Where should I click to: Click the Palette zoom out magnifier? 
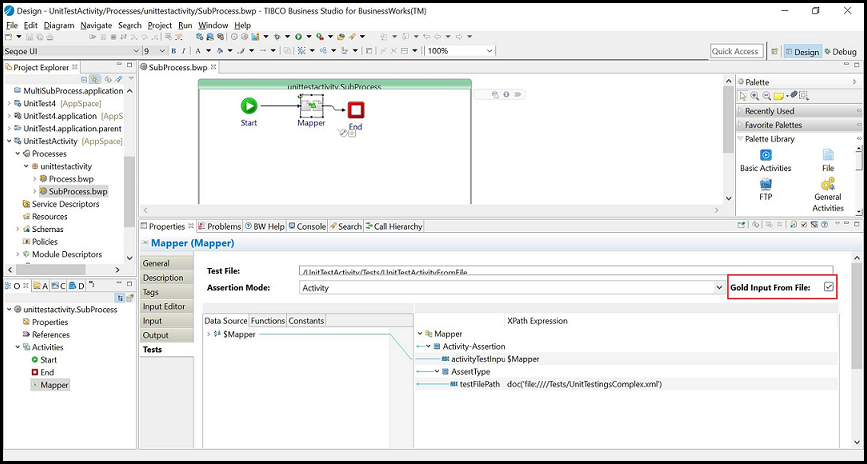point(766,95)
